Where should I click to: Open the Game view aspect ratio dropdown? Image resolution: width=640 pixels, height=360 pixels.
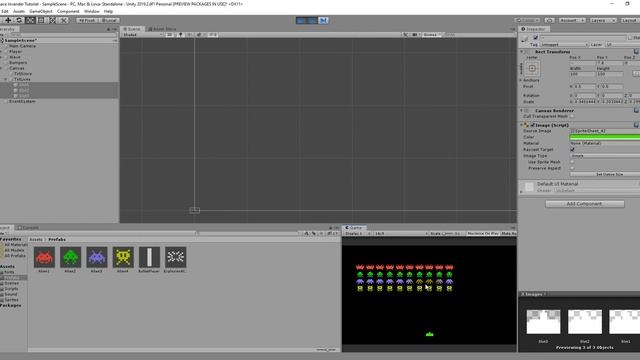coord(401,233)
